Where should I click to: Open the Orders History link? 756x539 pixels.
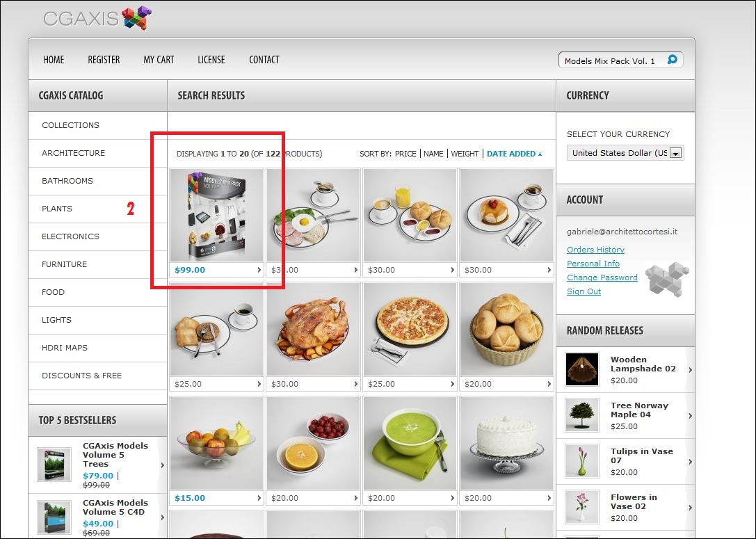coord(595,250)
